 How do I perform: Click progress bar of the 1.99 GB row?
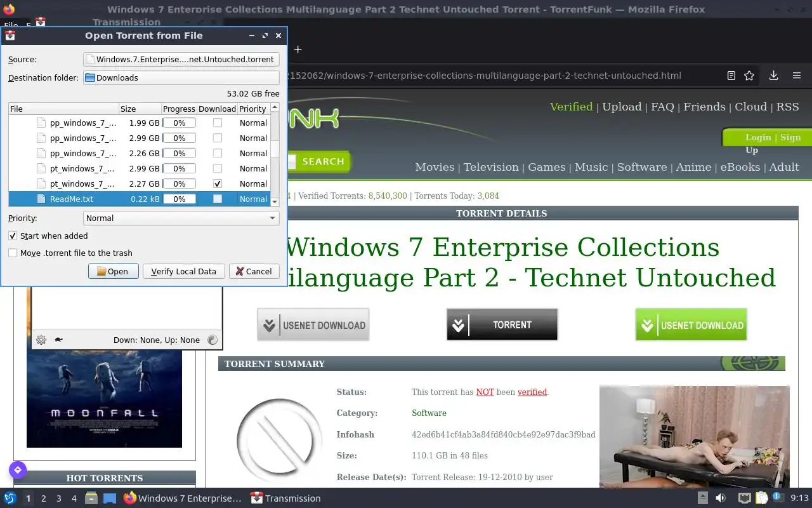tap(180, 123)
